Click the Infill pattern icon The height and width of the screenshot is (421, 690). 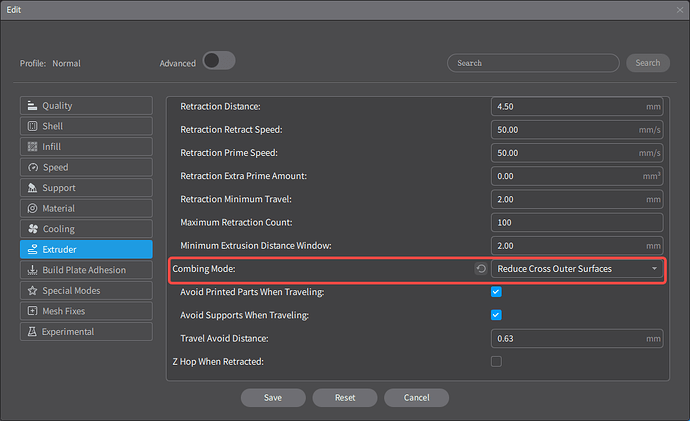tap(33, 147)
